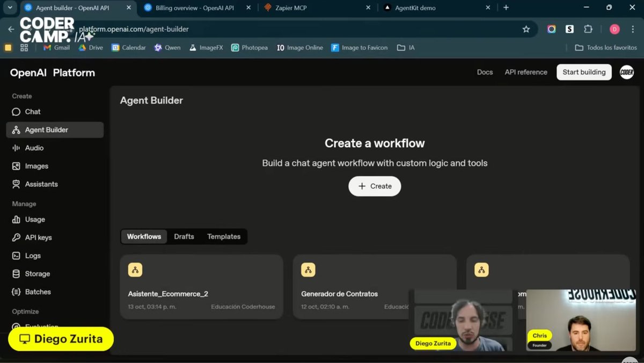Click the Educación Coderhouse label on first card
Image resolution: width=644 pixels, height=363 pixels.
tap(243, 307)
